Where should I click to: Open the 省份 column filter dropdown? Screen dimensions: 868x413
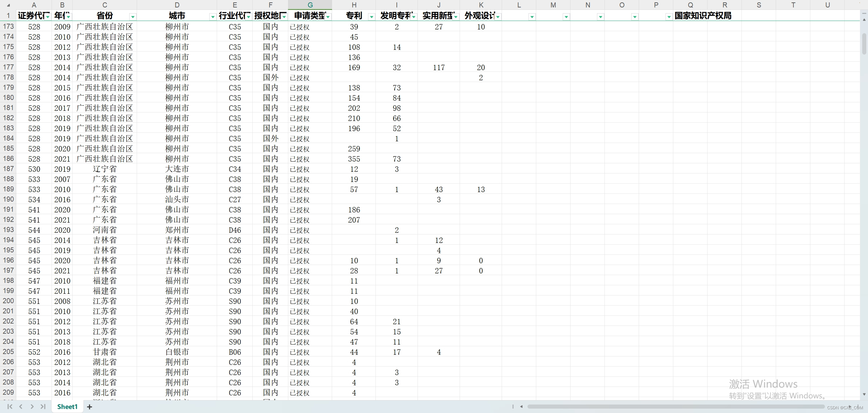tap(133, 17)
